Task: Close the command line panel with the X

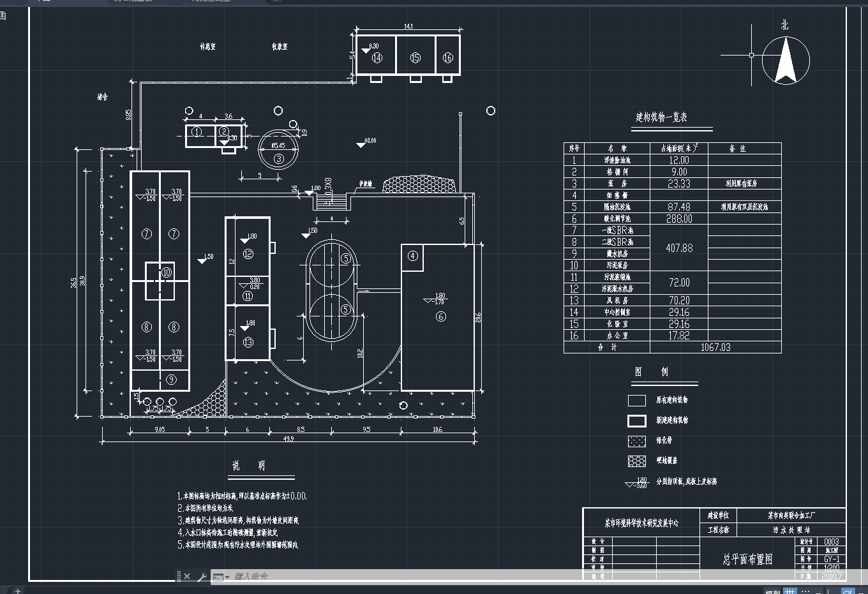Action: pos(187,576)
